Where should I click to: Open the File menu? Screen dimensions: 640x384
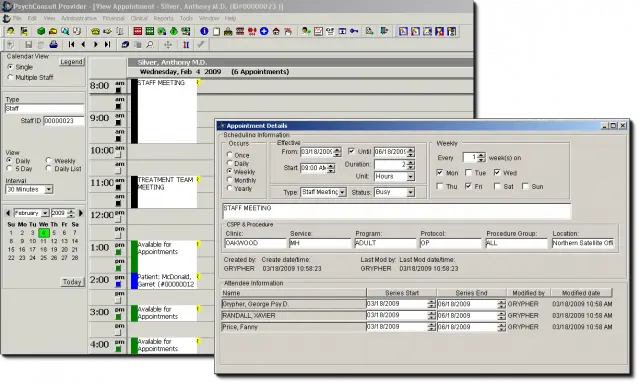17,18
